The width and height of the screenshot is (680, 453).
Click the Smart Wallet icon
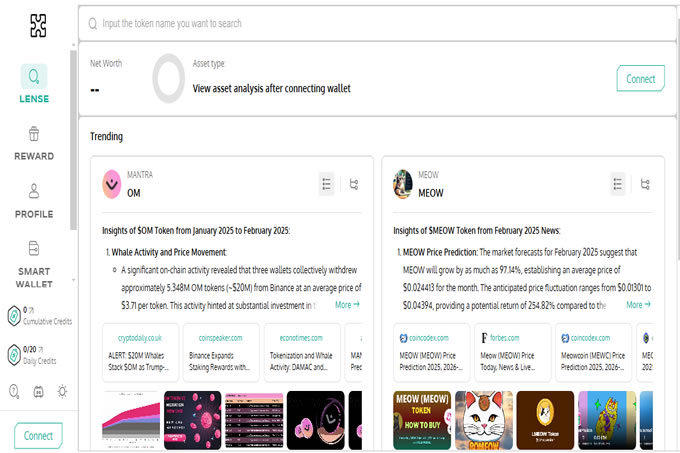[x=34, y=248]
